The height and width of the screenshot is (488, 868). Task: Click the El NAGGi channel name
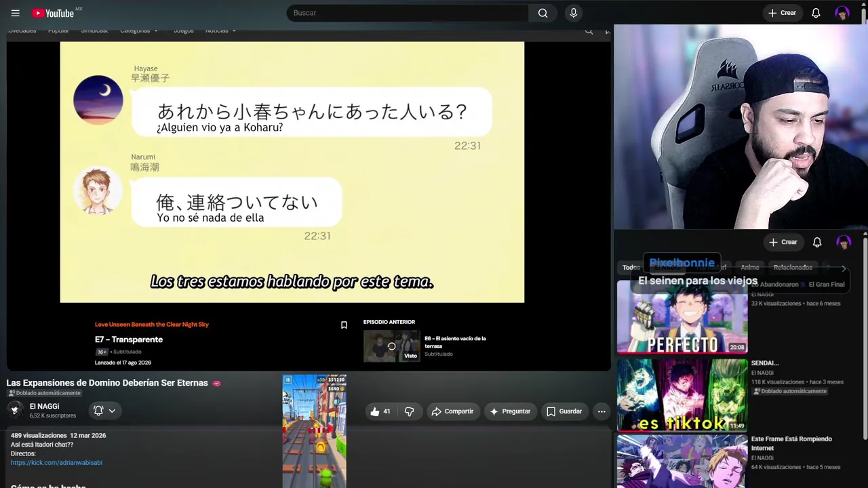[x=44, y=407]
